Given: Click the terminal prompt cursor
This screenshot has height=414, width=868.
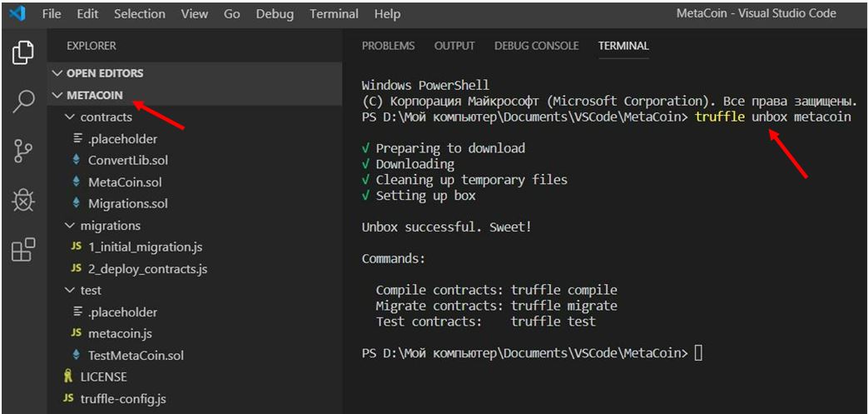Looking at the screenshot, I should pyautogui.click(x=698, y=353).
